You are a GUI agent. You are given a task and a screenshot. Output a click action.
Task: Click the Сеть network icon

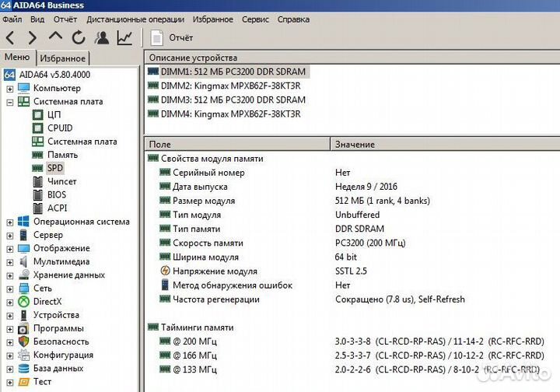[24, 288]
